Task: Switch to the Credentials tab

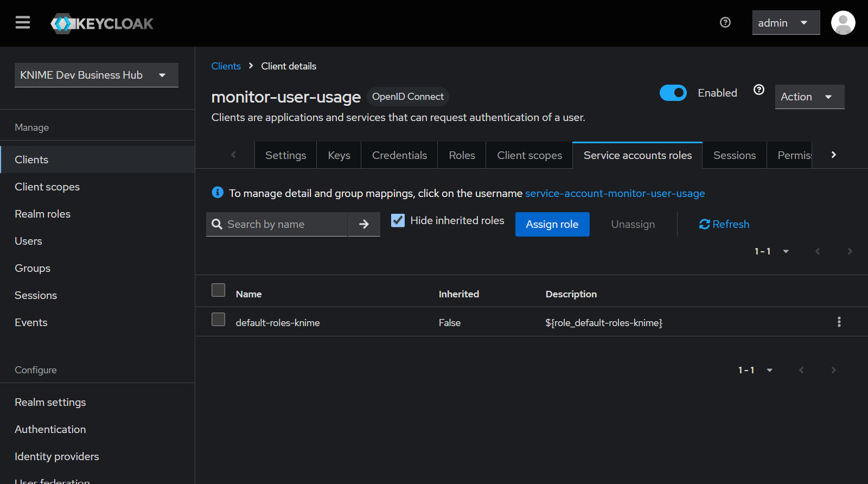Action: pyautogui.click(x=399, y=155)
